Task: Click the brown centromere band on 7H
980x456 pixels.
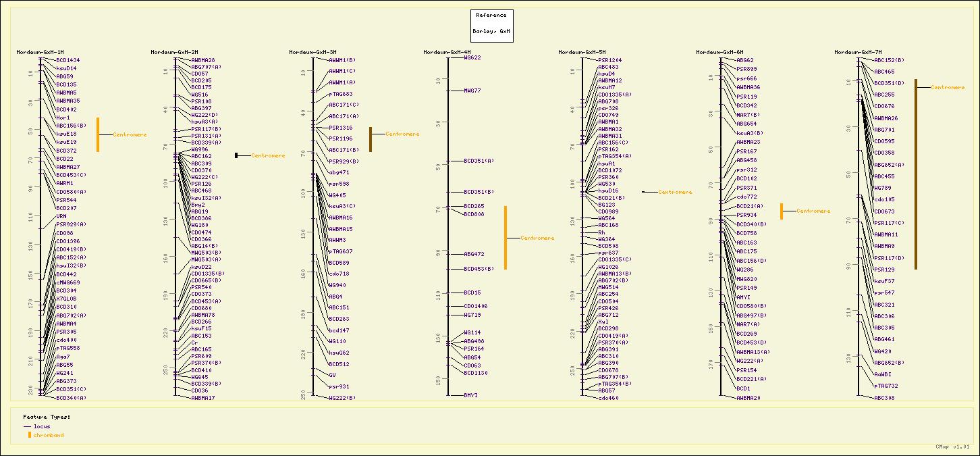Action: [x=916, y=174]
